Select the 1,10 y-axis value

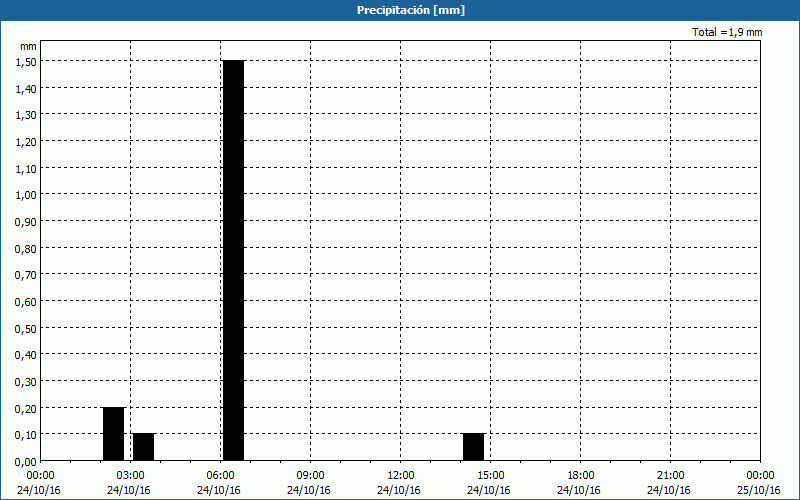tap(26, 168)
